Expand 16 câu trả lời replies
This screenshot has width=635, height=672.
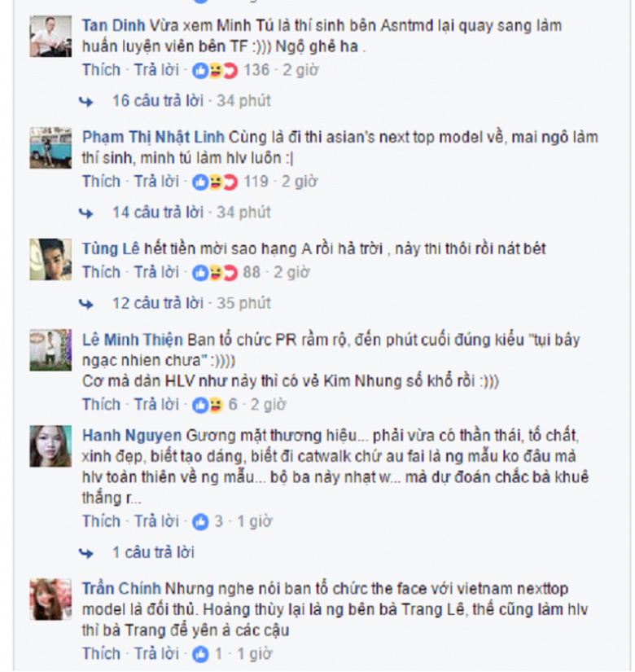(158, 101)
